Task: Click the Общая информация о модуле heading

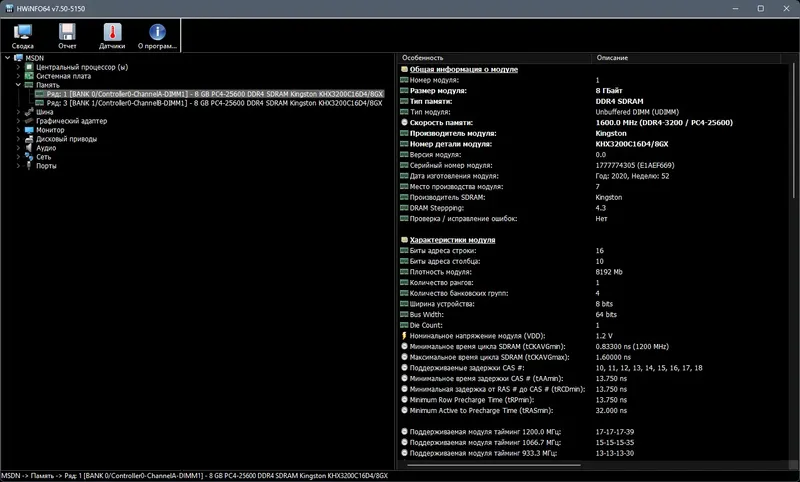Action: [463, 69]
